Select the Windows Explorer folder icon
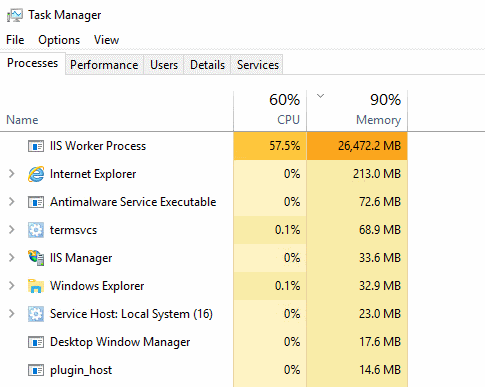Image resolution: width=485 pixels, height=387 pixels. coord(36,286)
